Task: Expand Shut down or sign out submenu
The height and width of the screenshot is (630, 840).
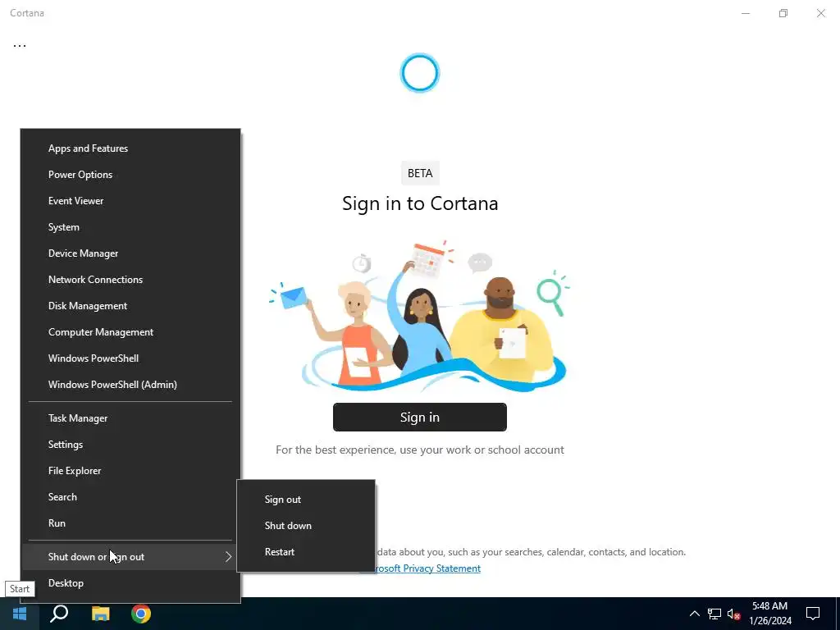Action: tap(130, 557)
